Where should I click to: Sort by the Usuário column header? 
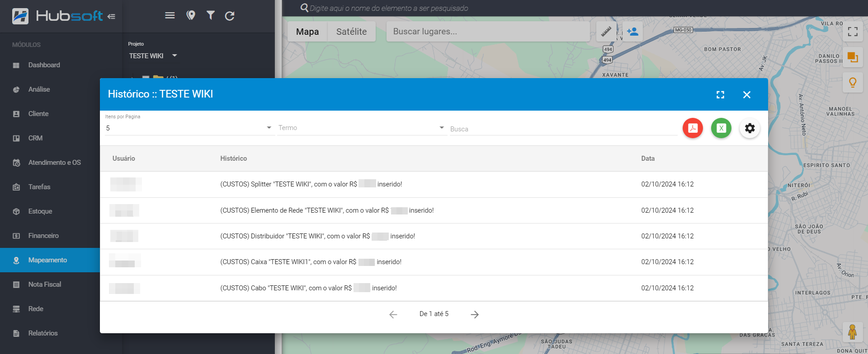click(x=124, y=158)
